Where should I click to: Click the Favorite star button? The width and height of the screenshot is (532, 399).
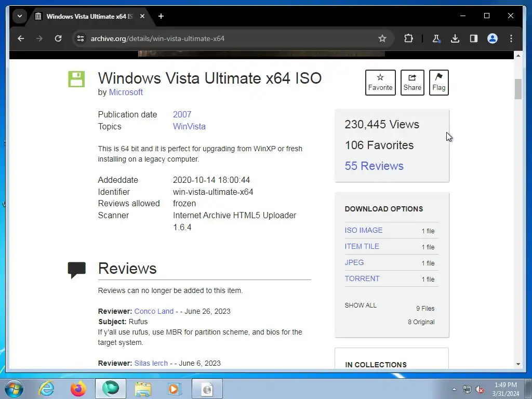[x=380, y=83]
